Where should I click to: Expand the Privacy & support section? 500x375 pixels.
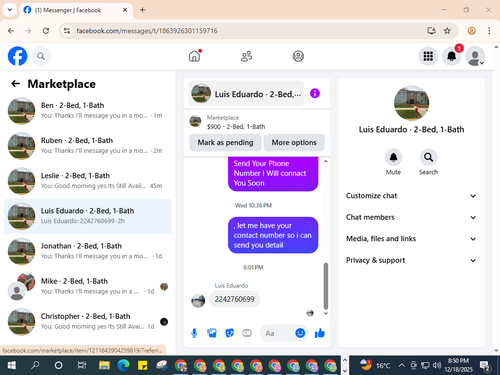pyautogui.click(x=411, y=260)
